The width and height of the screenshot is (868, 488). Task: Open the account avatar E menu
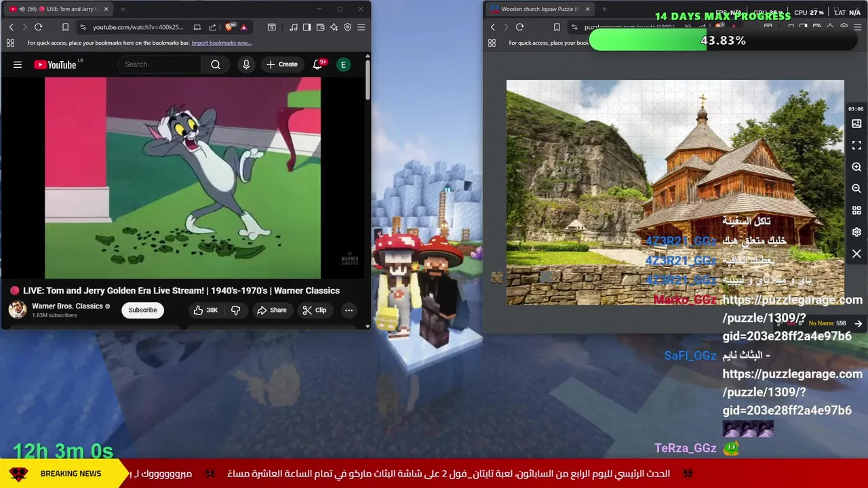pyautogui.click(x=343, y=64)
